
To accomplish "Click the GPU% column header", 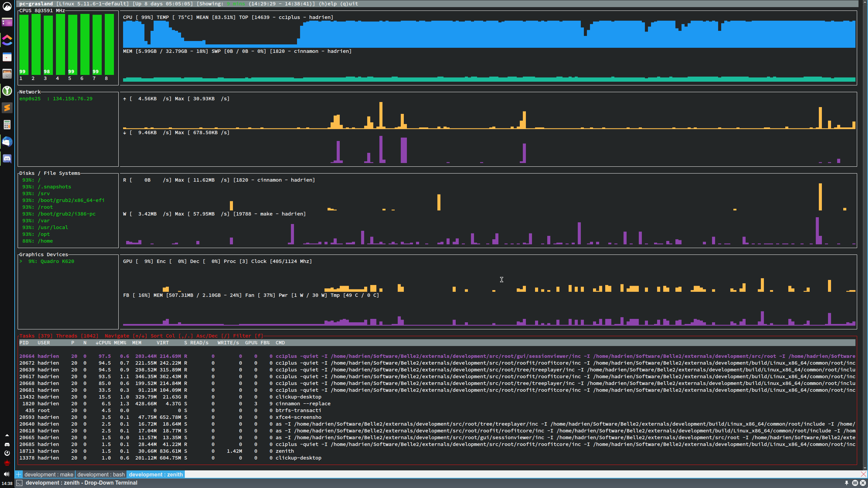I will pos(251,343).
